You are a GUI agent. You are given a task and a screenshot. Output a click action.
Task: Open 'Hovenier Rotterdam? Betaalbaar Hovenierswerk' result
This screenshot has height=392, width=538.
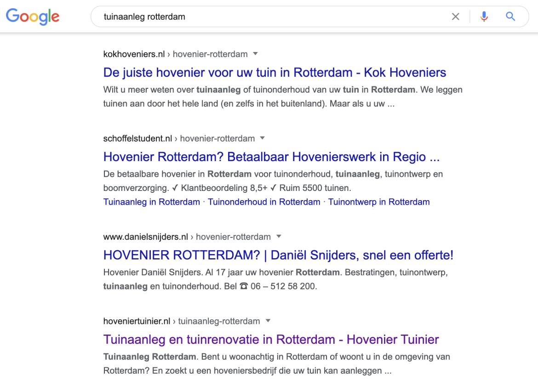pyautogui.click(x=271, y=157)
